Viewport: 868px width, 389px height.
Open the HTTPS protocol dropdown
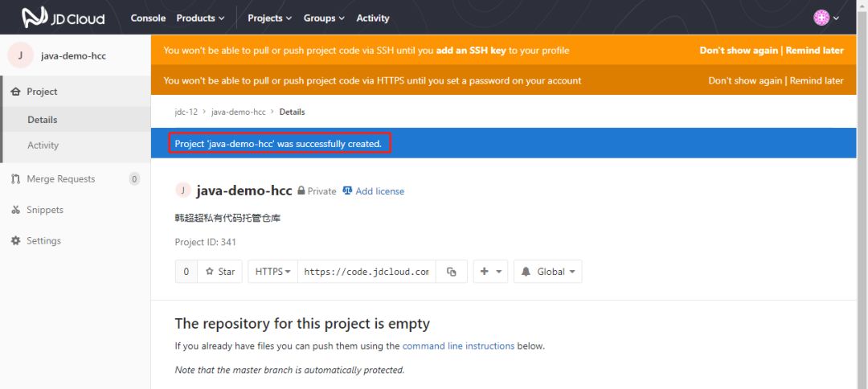tap(272, 272)
